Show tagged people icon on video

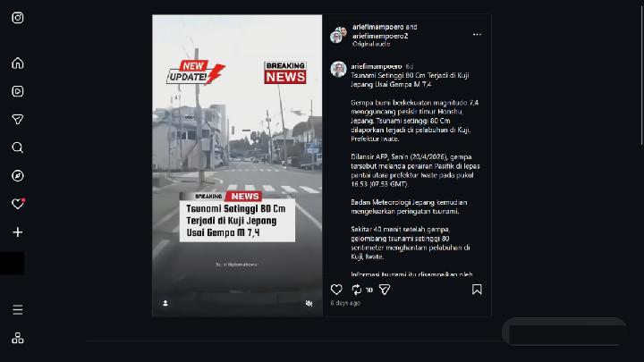tap(165, 303)
